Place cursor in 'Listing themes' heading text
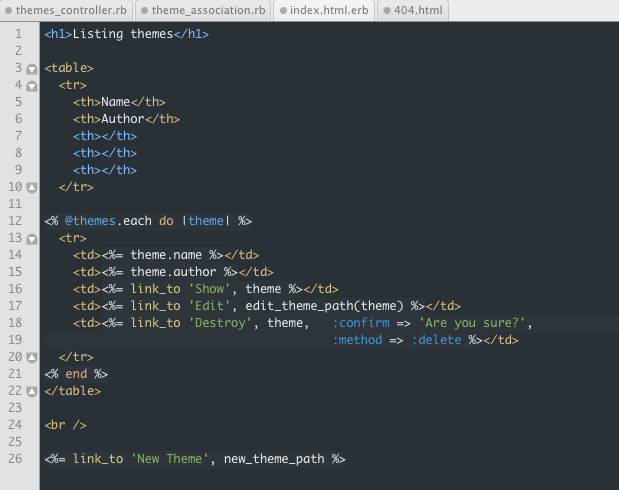The width and height of the screenshot is (619, 490). [x=123, y=34]
